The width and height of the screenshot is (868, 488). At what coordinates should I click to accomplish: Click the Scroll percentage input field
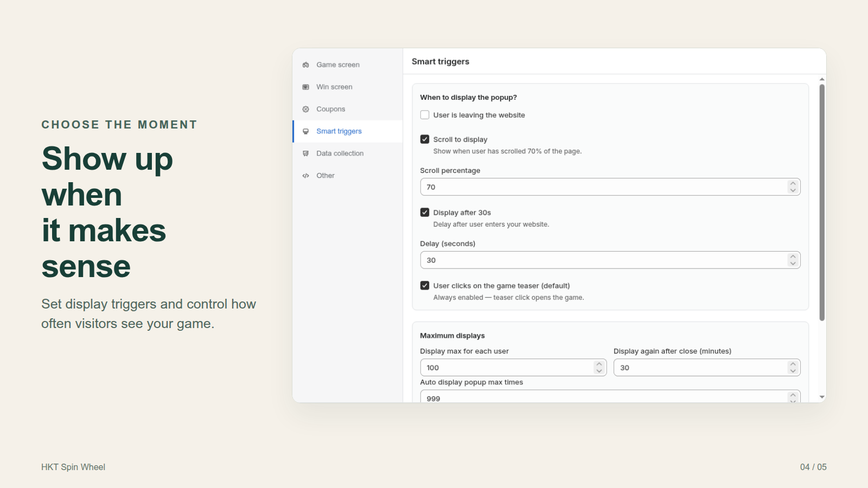pos(610,187)
